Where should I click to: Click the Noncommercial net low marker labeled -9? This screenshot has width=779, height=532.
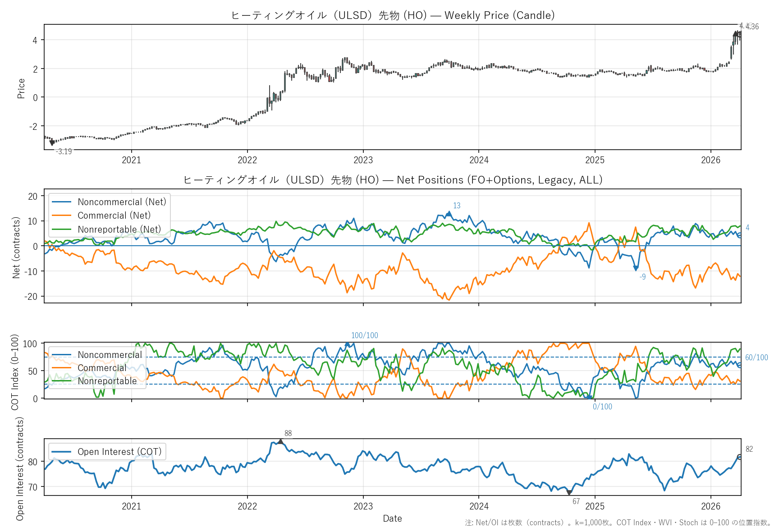click(636, 268)
